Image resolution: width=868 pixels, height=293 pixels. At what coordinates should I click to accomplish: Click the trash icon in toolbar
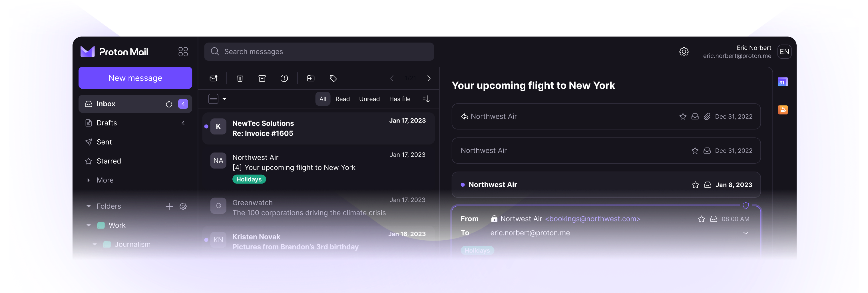pos(240,78)
